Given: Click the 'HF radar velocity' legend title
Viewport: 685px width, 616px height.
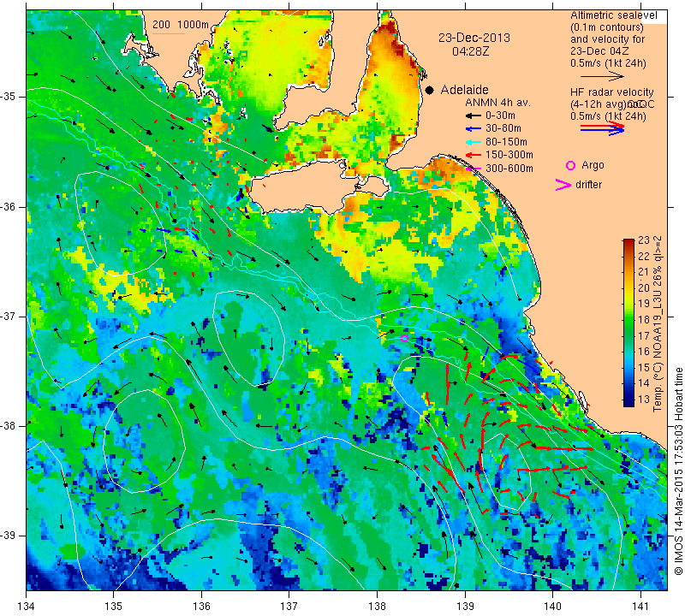Looking at the screenshot, I should coord(611,92).
